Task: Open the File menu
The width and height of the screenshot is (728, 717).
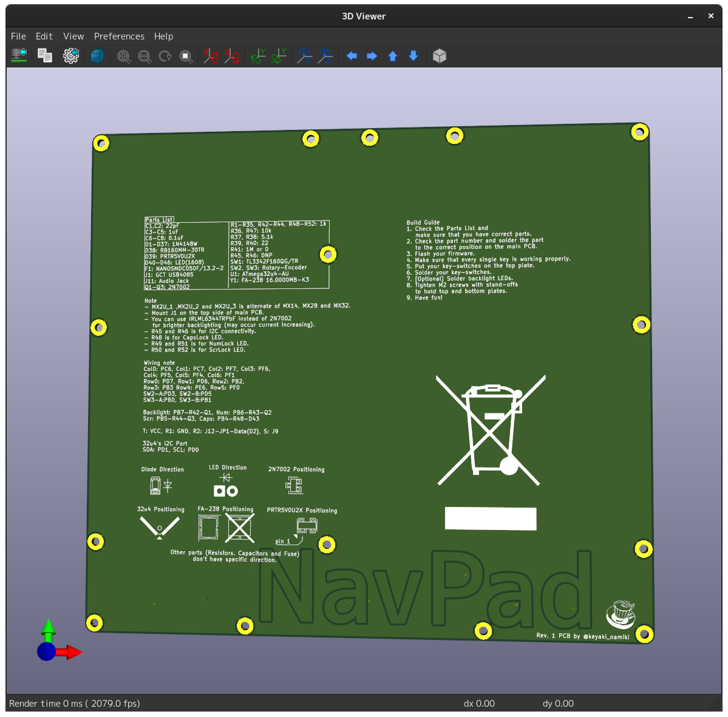Action: [18, 36]
